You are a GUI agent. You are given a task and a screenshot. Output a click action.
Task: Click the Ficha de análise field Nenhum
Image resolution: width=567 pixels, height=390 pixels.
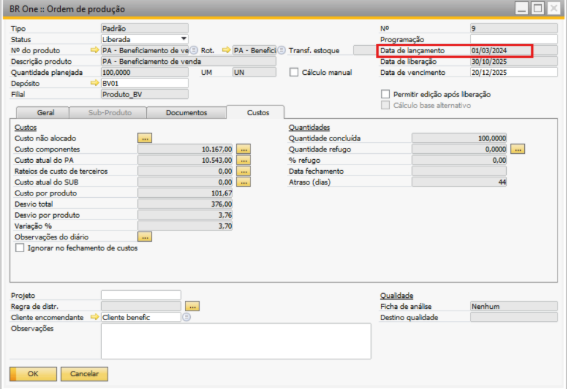[514, 306]
